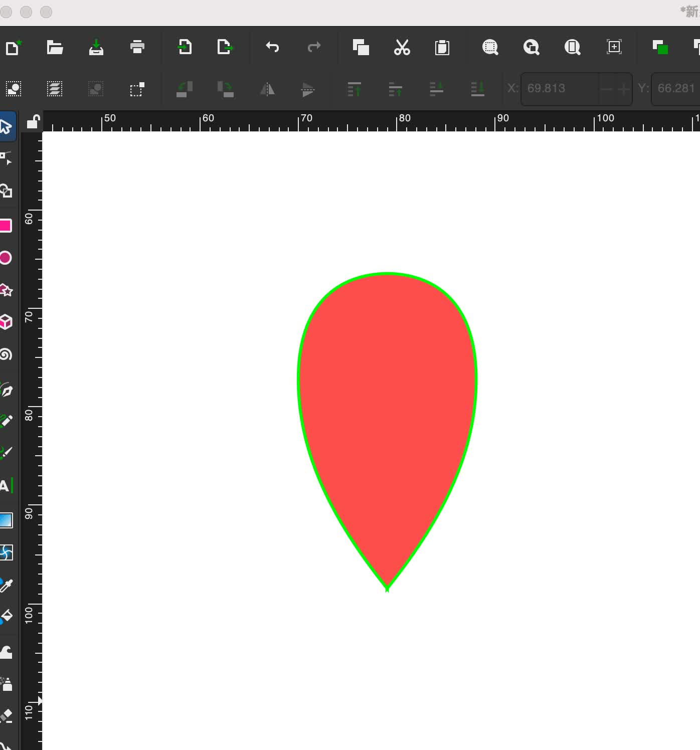Click the Cut scissors icon
Image resolution: width=700 pixels, height=750 pixels.
coord(402,47)
